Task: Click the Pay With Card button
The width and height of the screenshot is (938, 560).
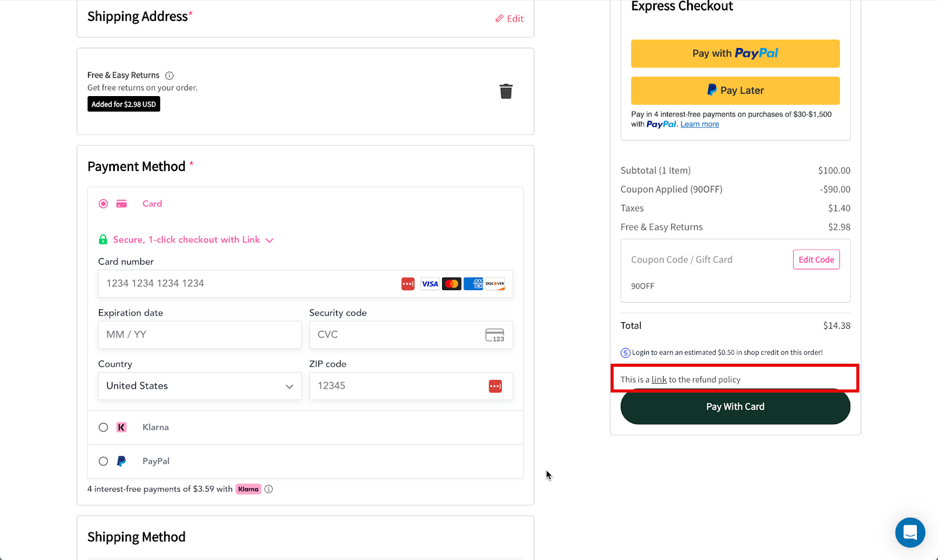Action: 735,407
